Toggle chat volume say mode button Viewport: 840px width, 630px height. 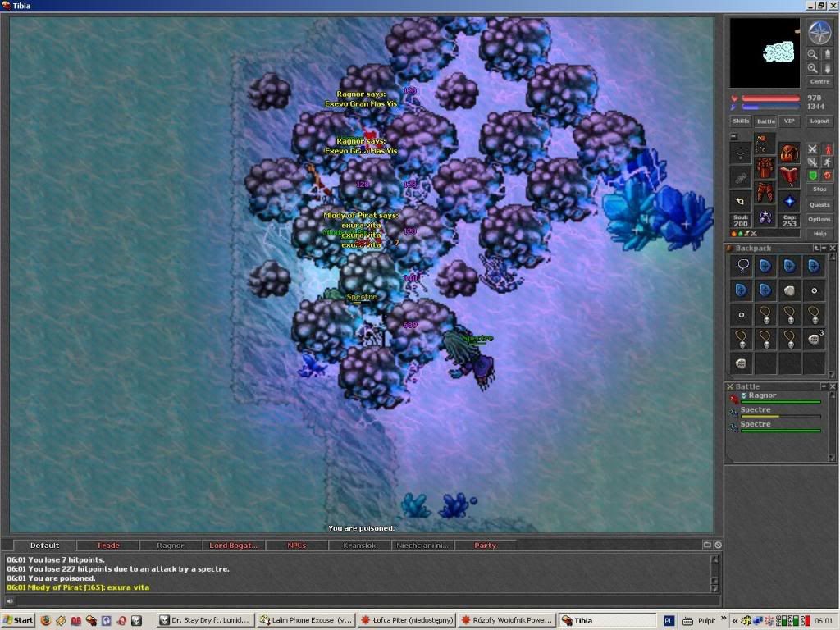[9, 601]
